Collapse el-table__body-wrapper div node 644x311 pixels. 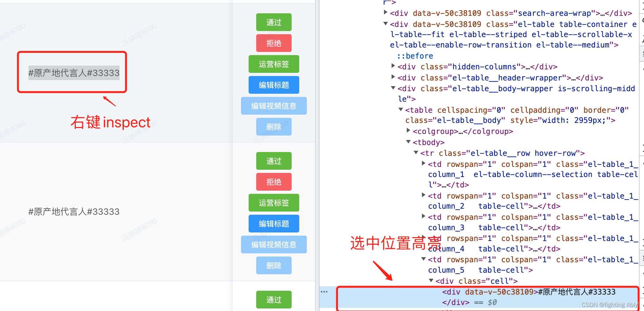(x=393, y=88)
